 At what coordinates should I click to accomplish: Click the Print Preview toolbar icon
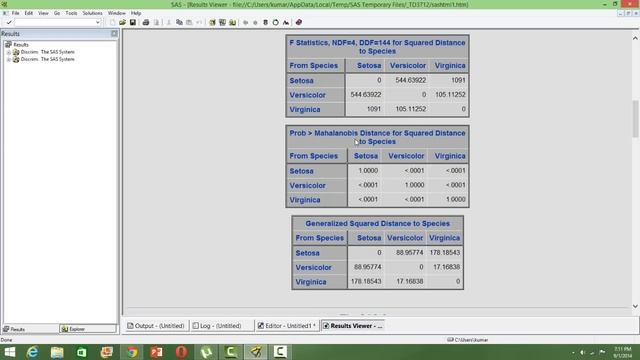pos(156,22)
